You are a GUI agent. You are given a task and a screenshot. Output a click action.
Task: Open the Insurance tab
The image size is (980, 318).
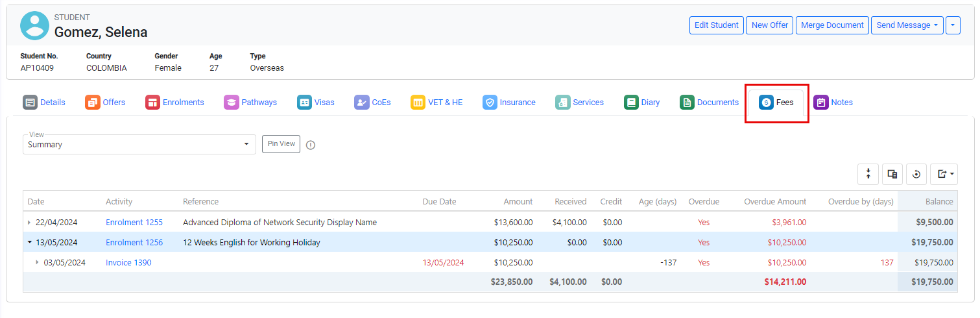pyautogui.click(x=509, y=103)
